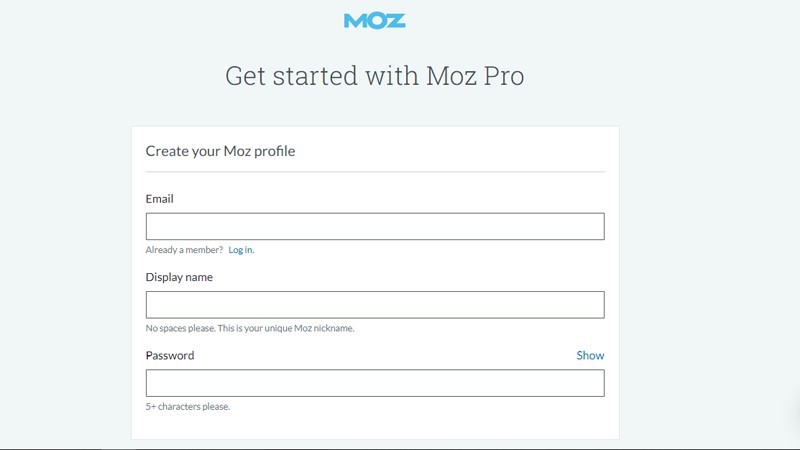800x450 pixels.
Task: Click the Display name label
Action: click(179, 277)
